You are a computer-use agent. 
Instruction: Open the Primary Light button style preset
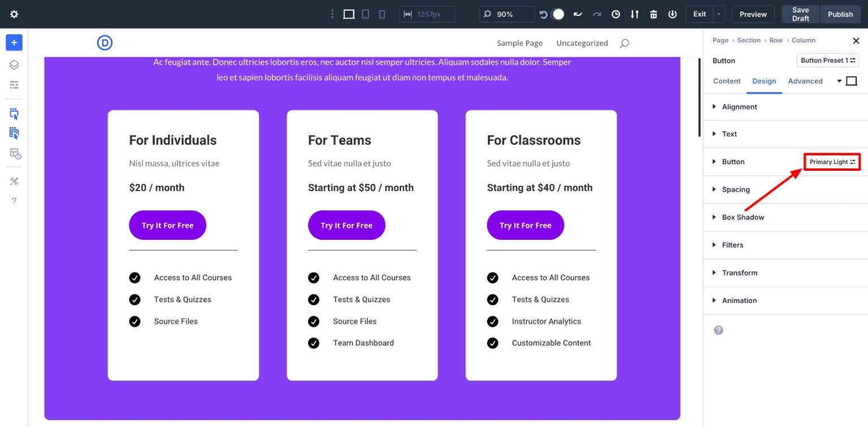pos(831,162)
